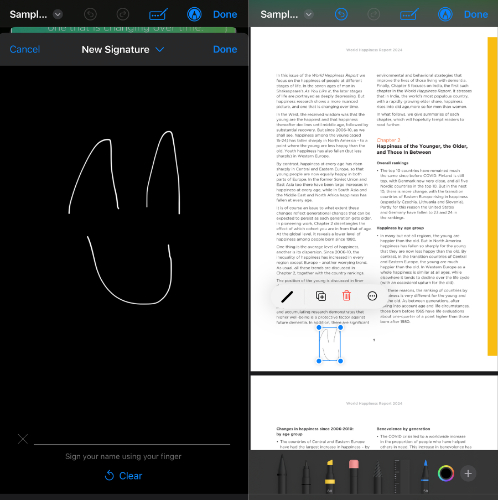The image size is (498, 500).
Task: Open the form fill tool in the right panel
Action: pos(409,14)
